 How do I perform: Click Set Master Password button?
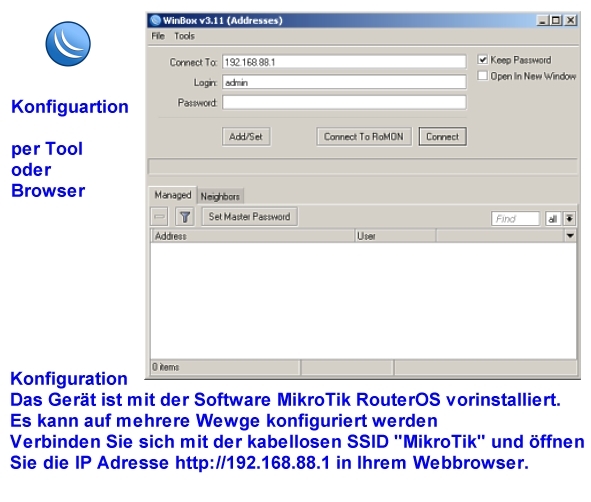[250, 217]
